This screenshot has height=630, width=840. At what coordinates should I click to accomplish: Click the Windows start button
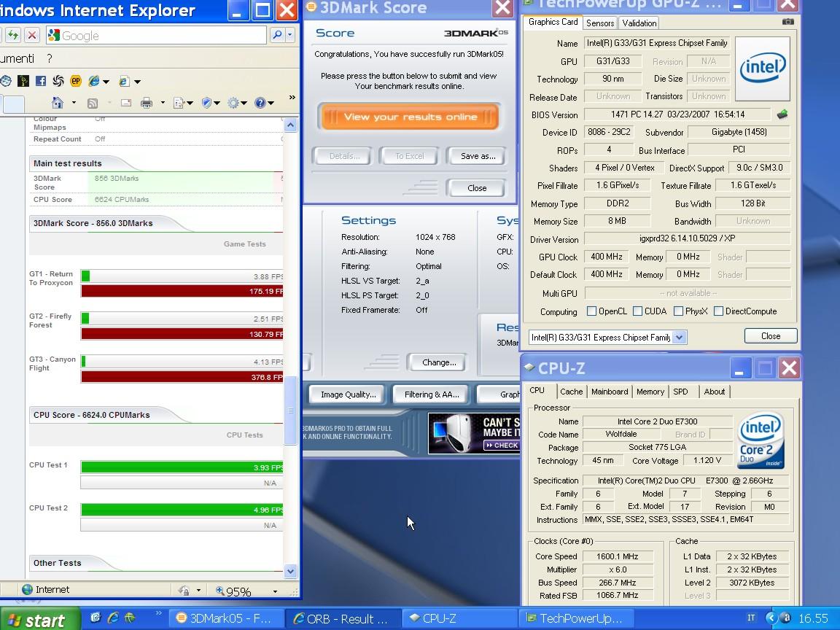tap(39, 619)
